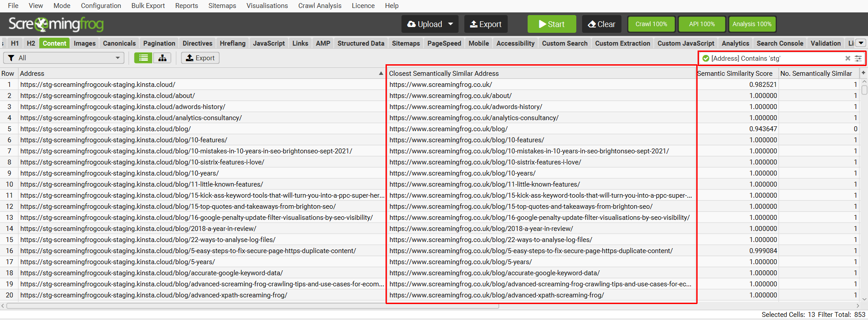This screenshot has height=320, width=868.
Task: Select similarity score 0.943647 cell
Action: [737, 129]
